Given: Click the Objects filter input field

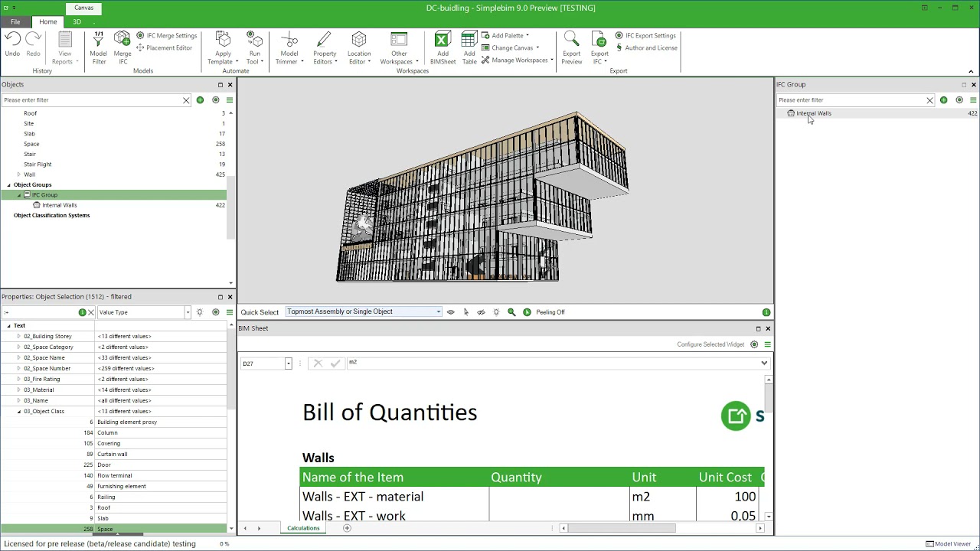Looking at the screenshot, I should (x=92, y=100).
